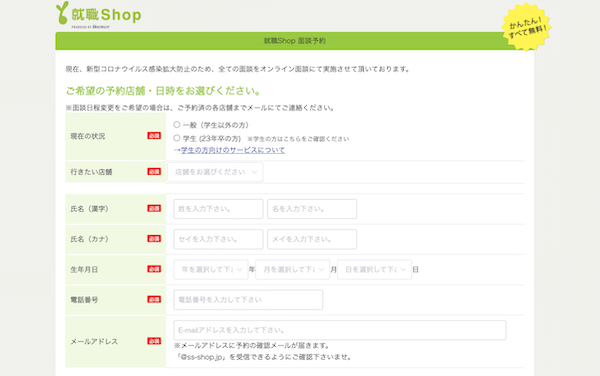Select the 一般（学生以外の方）radio option
Screen dimensions: 600x376
click(176, 125)
